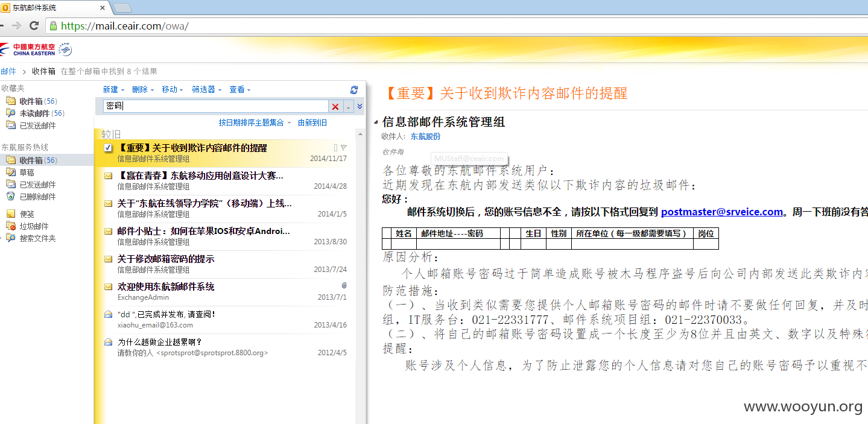Screen dimensions: 868x424
Task: Click envelope icon of 邮件小贴士 message
Action: coord(108,231)
